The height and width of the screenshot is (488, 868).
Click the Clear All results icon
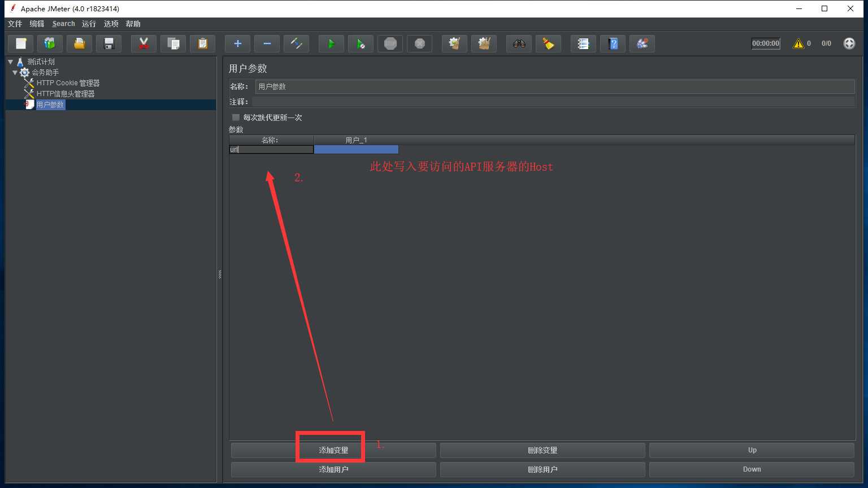click(484, 43)
